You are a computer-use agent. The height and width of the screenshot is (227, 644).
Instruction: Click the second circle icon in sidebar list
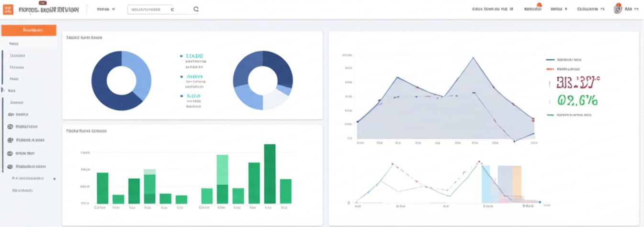pos(10,140)
